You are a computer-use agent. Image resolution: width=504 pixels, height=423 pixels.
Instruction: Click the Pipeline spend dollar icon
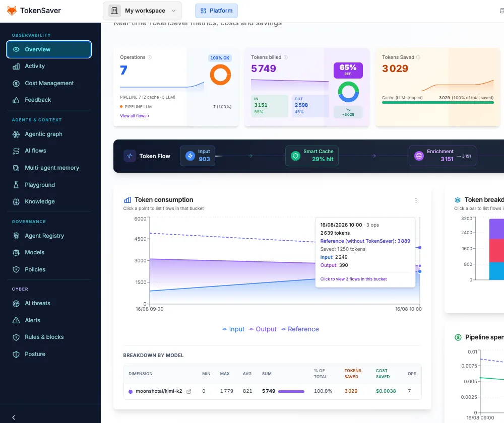click(x=458, y=337)
